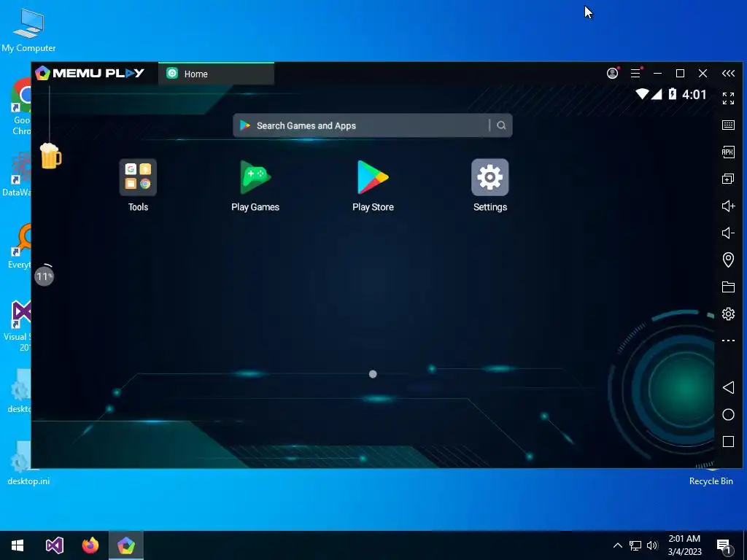Click the beer mug floating icon
747x560 pixels.
tap(50, 156)
